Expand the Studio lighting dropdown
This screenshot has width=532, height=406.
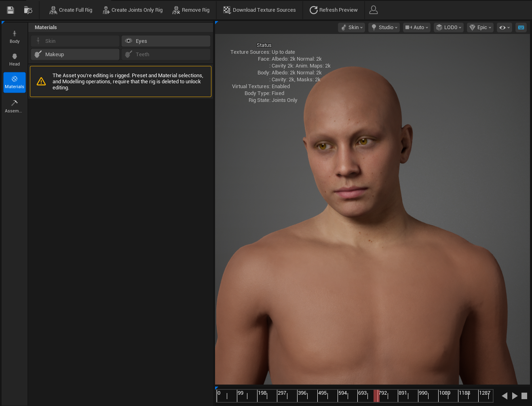384,27
